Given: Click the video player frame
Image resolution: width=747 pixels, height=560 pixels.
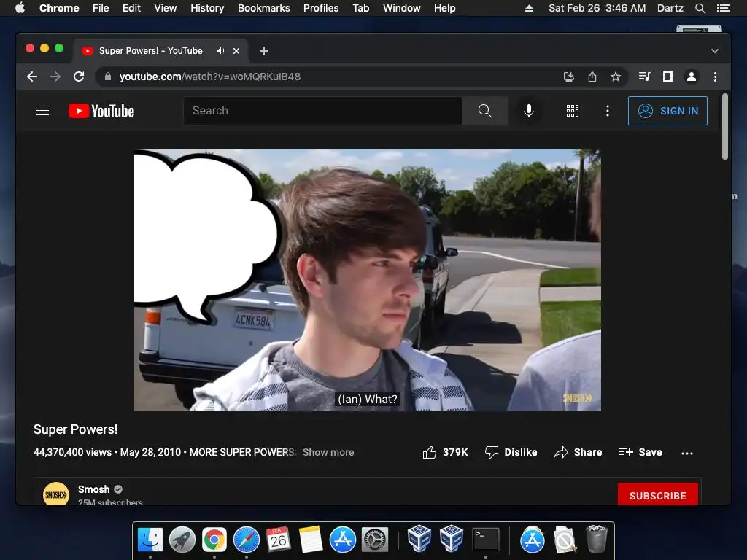Looking at the screenshot, I should coord(368,280).
